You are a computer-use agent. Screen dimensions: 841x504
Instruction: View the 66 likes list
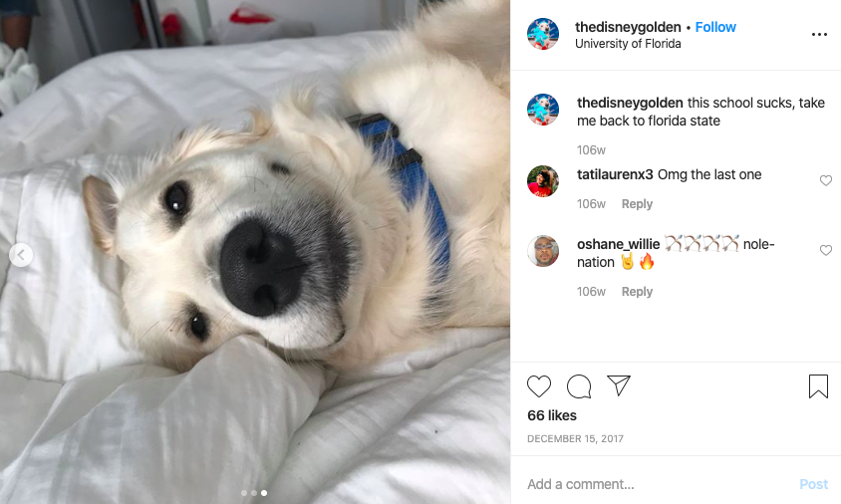tap(551, 415)
